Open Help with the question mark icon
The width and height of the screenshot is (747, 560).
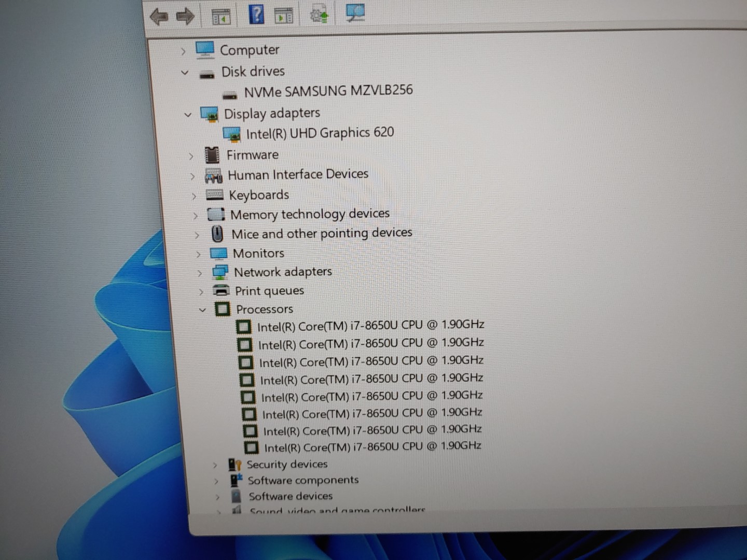coord(256,15)
